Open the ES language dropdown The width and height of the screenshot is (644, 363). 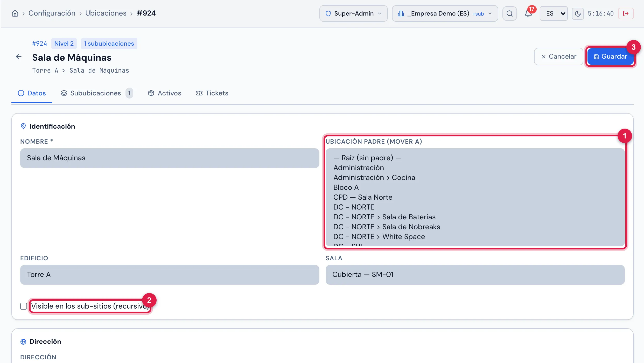click(x=554, y=13)
